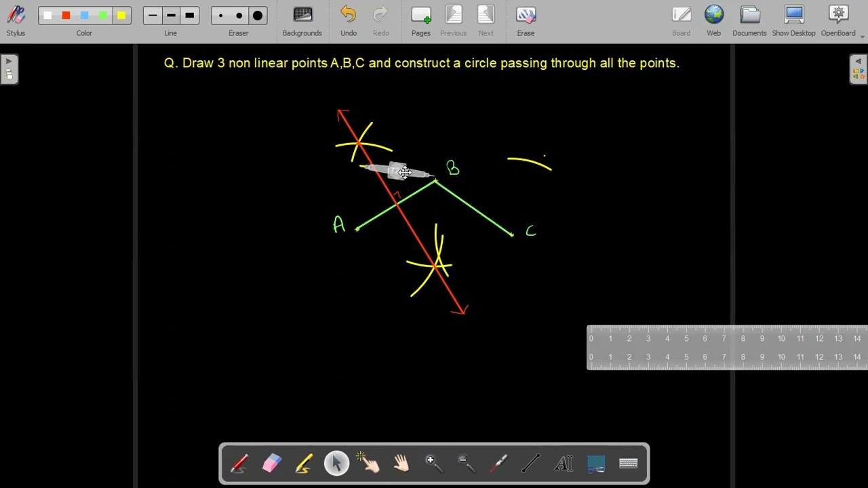Select the pink Eraser tool
Viewport: 868px width, 488px height.
tap(272, 464)
